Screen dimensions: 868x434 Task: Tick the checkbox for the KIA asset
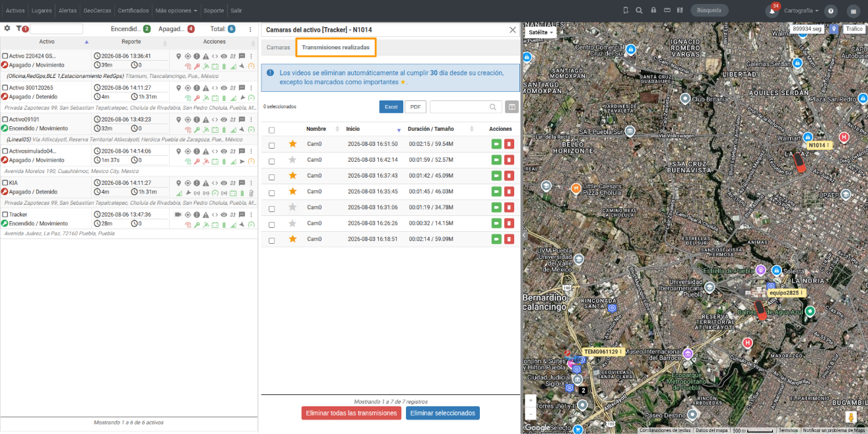click(5, 183)
